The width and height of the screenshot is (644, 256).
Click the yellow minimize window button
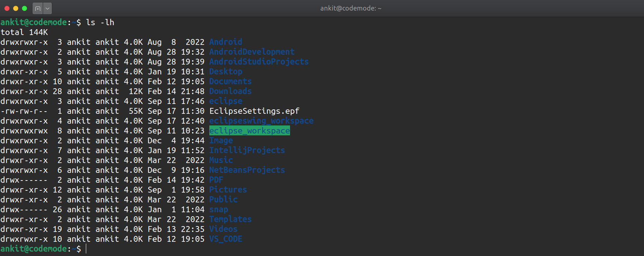point(16,8)
